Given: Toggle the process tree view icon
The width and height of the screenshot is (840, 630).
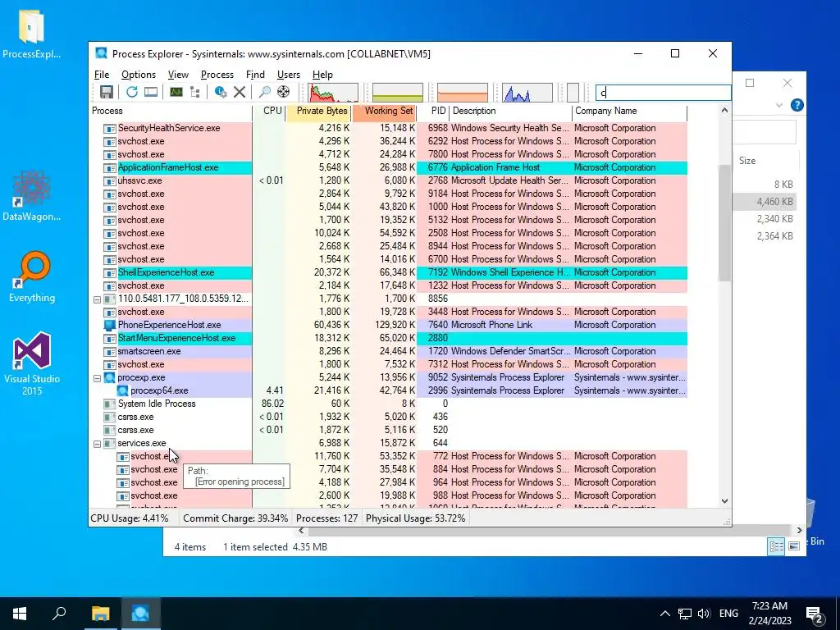Looking at the screenshot, I should pyautogui.click(x=195, y=92).
